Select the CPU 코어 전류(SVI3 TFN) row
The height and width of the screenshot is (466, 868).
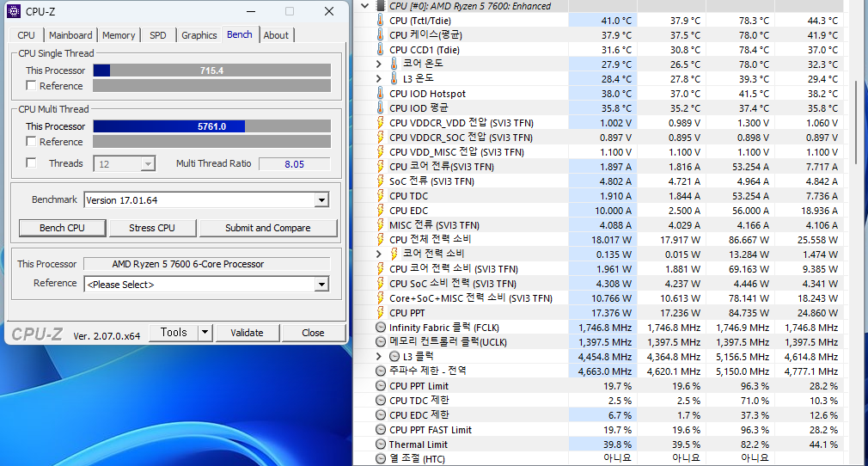[x=599, y=166]
